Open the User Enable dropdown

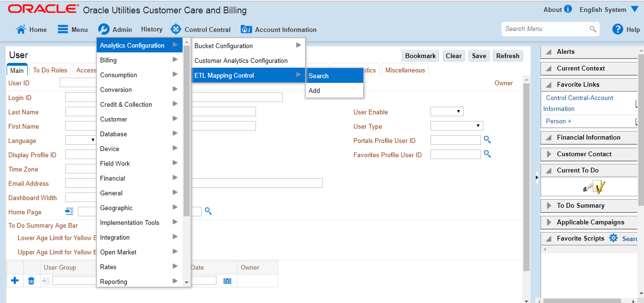[x=446, y=111]
